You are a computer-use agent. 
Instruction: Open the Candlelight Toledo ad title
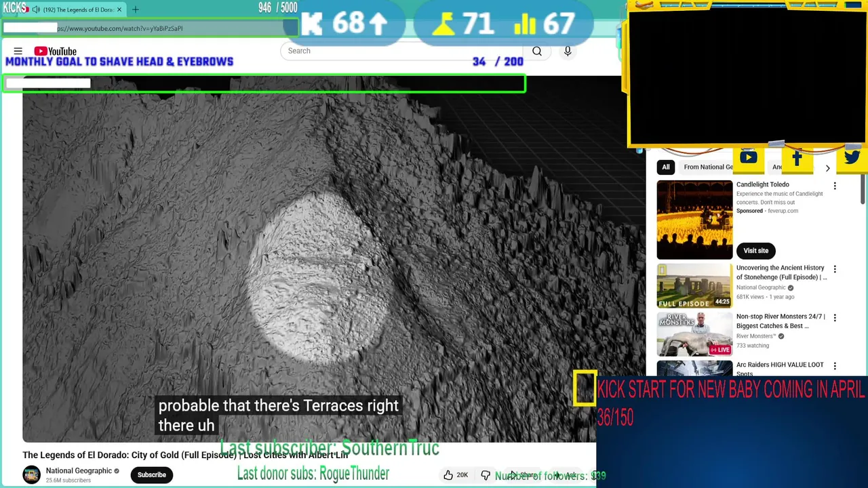(x=763, y=184)
